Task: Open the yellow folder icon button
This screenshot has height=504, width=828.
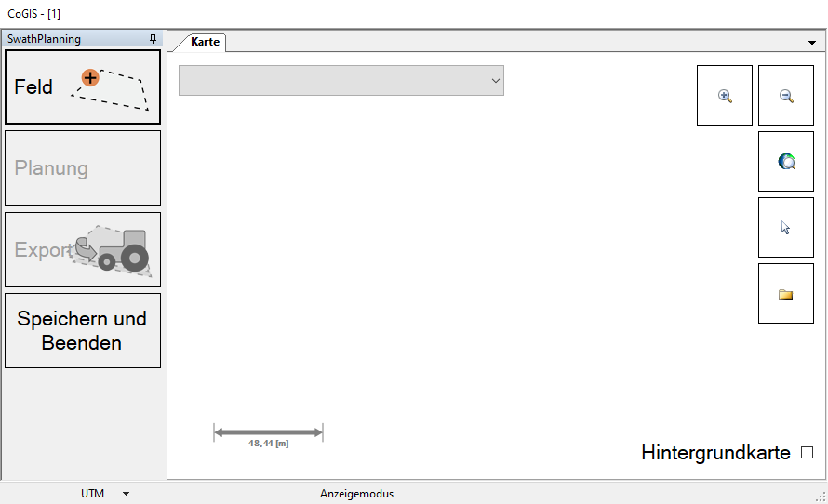Action: pyautogui.click(x=786, y=295)
